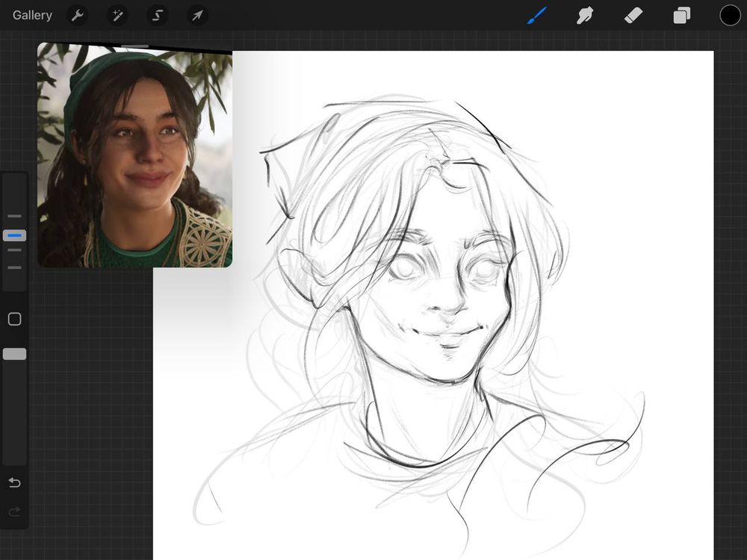747x560 pixels.
Task: Click the brush size slider handle
Action: (x=15, y=235)
